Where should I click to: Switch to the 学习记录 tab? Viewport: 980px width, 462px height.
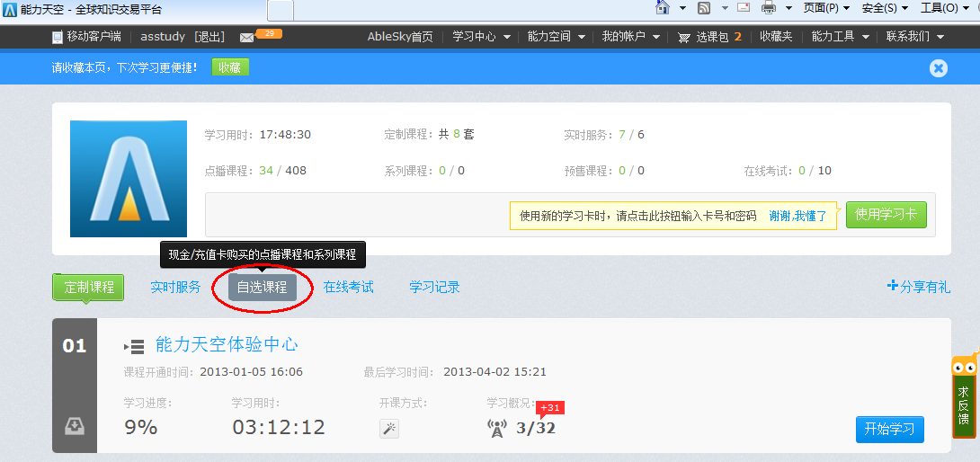pyautogui.click(x=434, y=288)
